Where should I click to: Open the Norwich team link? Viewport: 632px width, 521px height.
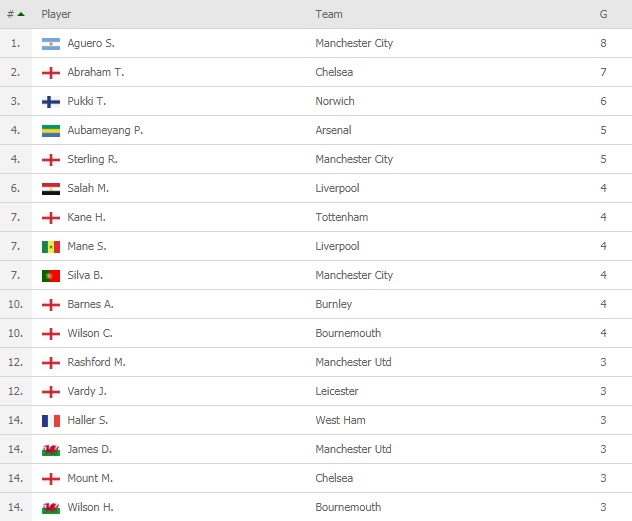(335, 102)
